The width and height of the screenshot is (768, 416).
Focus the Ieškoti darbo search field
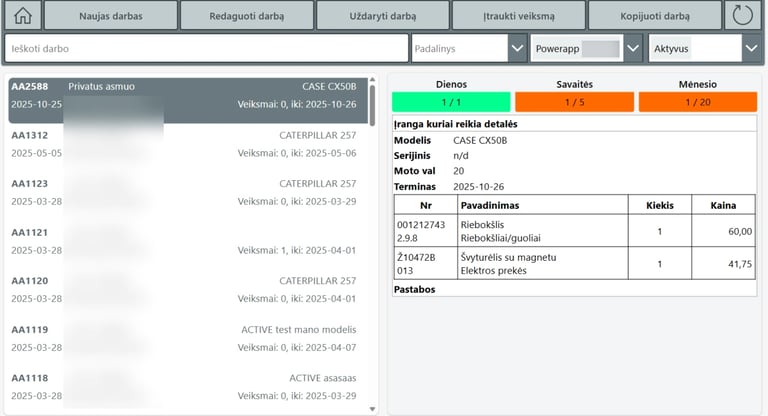(207, 49)
